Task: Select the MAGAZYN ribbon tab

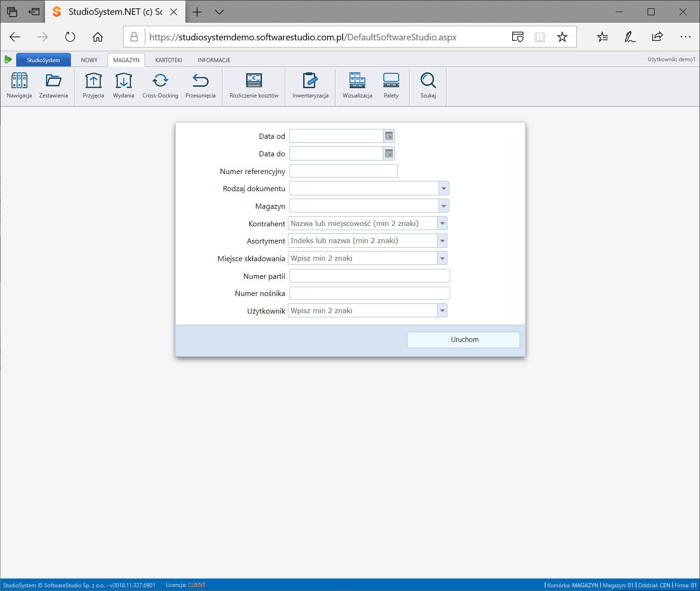Action: 126,60
